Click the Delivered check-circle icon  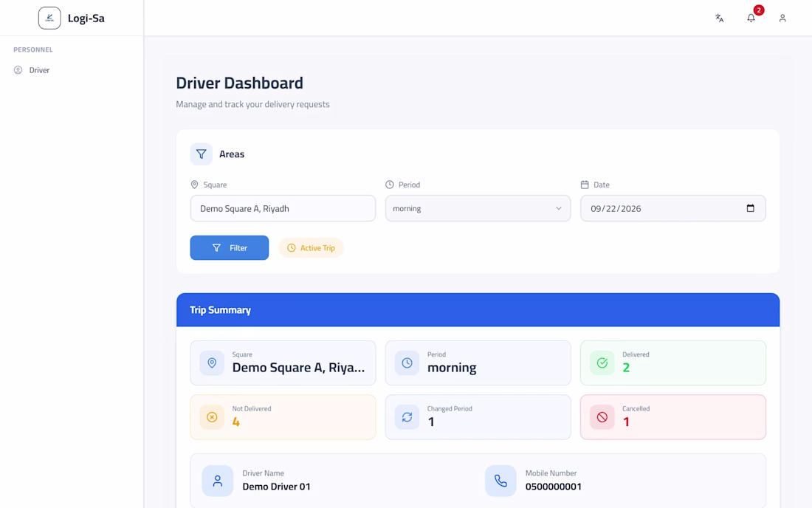pyautogui.click(x=602, y=363)
